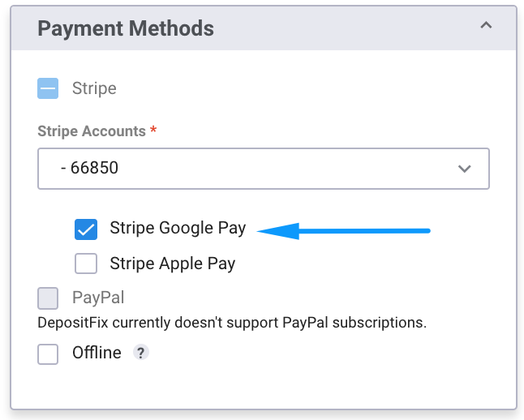Toggle the Stripe partially-selected checkbox
Screen dimensions: 524x420
[x=48, y=88]
